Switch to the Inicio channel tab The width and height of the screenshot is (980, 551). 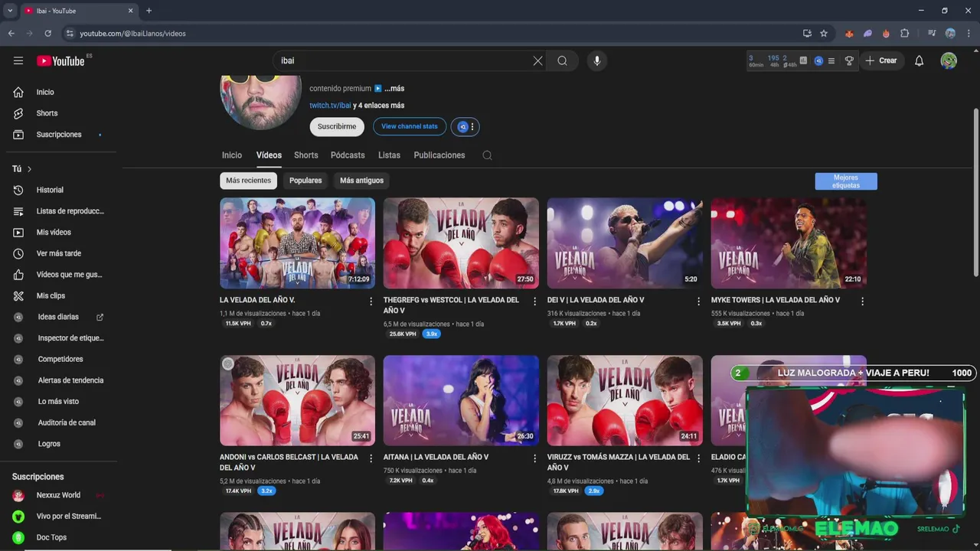coord(232,155)
